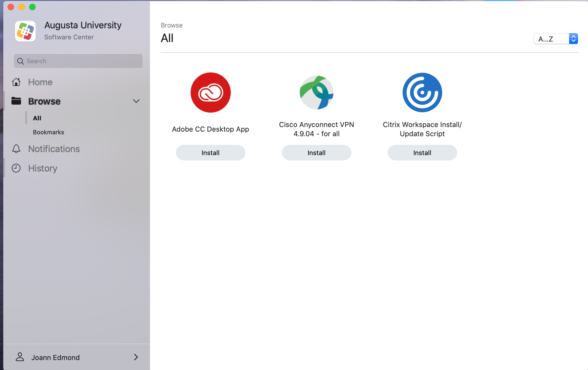Collapse the Browse section chevron
The width and height of the screenshot is (588, 370).
point(136,101)
